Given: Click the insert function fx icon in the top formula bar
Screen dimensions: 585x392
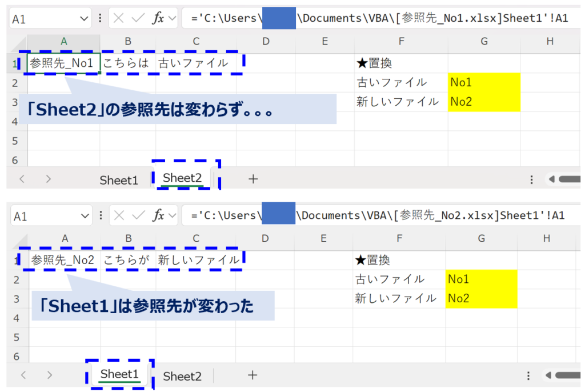Looking at the screenshot, I should coord(158,18).
